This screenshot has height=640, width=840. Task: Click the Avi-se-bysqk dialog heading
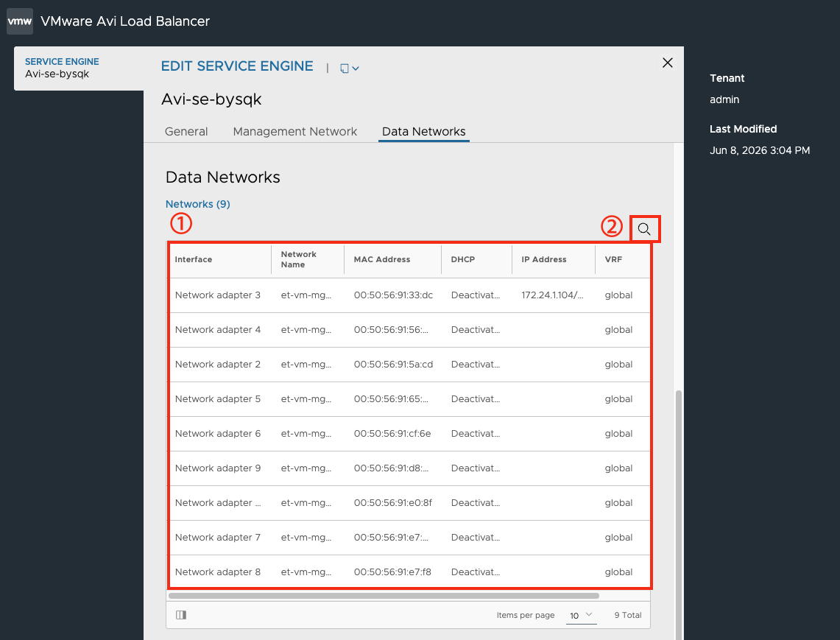tap(211, 99)
